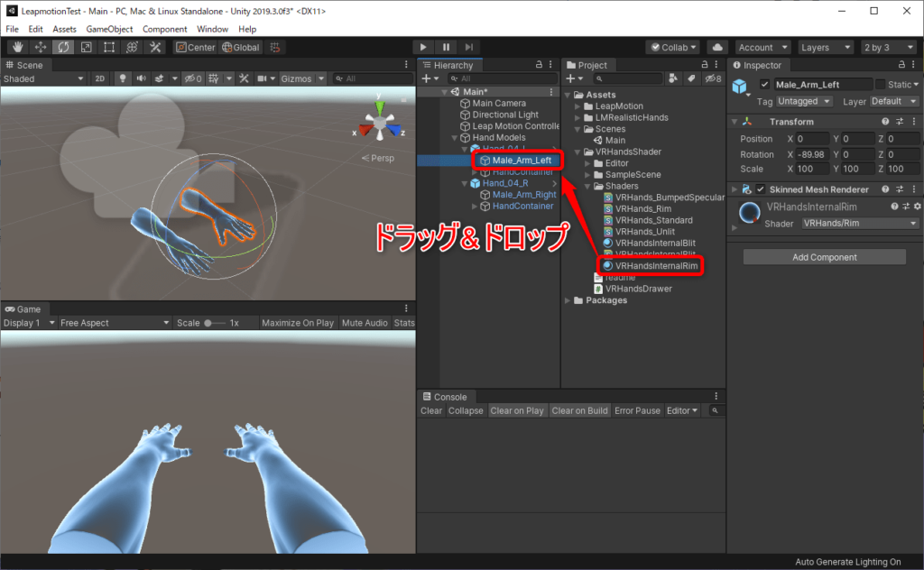Viewport: 924px width, 570px height.
Task: Open the GameObject menu
Action: point(109,29)
